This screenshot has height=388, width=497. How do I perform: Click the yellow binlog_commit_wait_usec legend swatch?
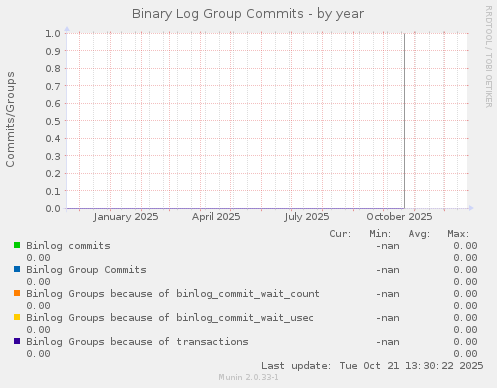pyautogui.click(x=17, y=317)
